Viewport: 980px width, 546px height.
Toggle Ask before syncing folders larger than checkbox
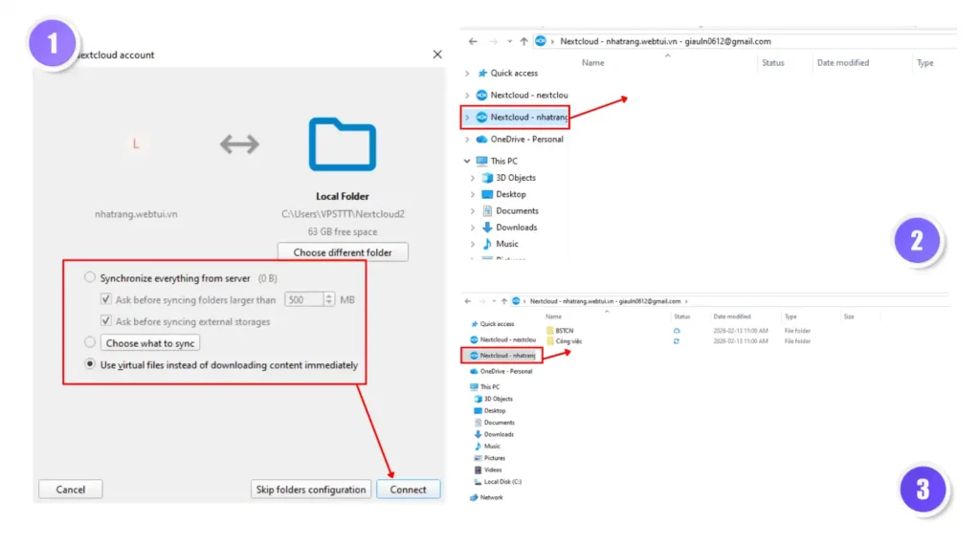pos(107,300)
